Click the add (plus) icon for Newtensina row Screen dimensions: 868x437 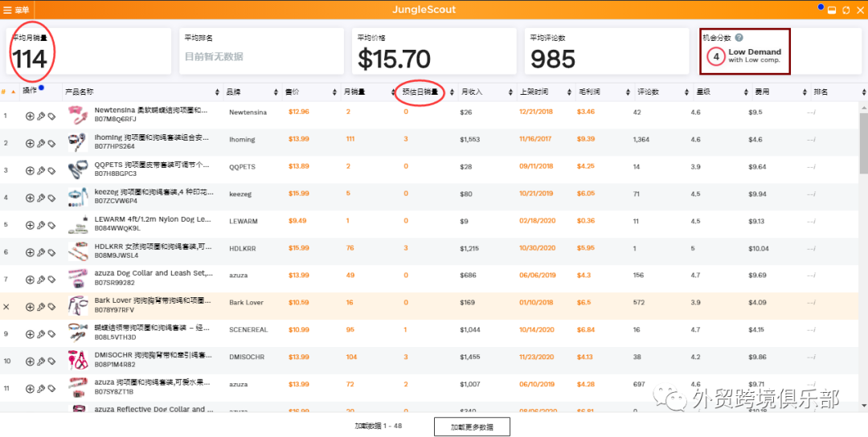tap(30, 116)
